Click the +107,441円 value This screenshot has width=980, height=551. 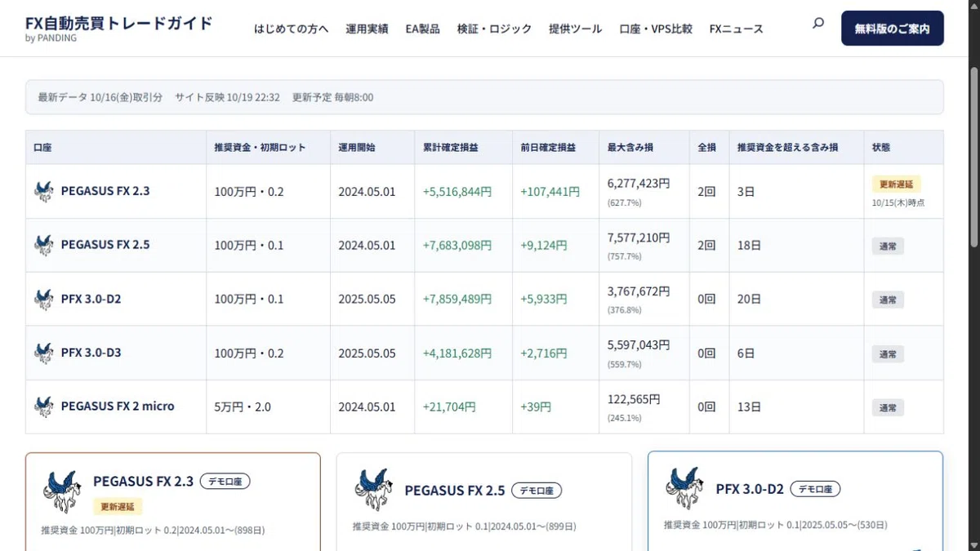(550, 192)
